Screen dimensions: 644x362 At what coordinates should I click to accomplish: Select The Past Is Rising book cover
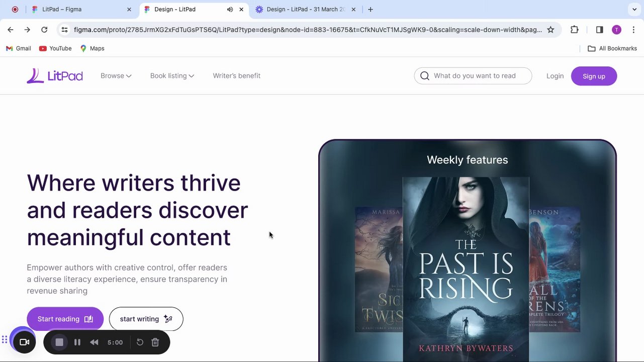[x=466, y=269]
